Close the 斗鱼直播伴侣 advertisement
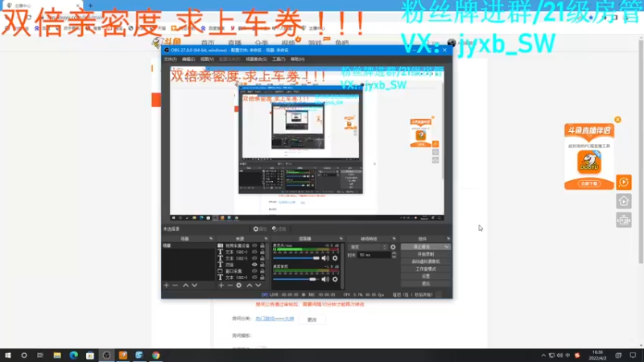The height and width of the screenshot is (362, 644). point(617,120)
